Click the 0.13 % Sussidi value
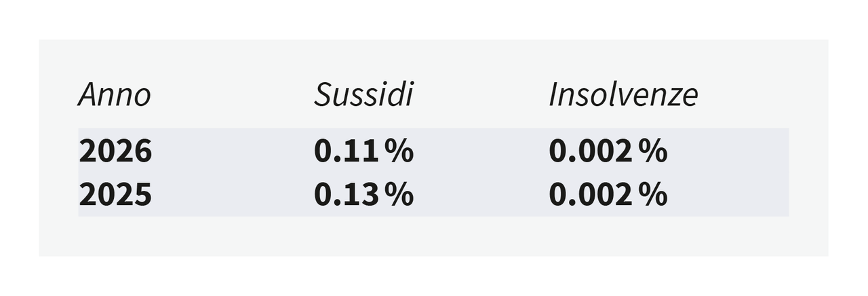868x296 pixels. pyautogui.click(x=363, y=195)
